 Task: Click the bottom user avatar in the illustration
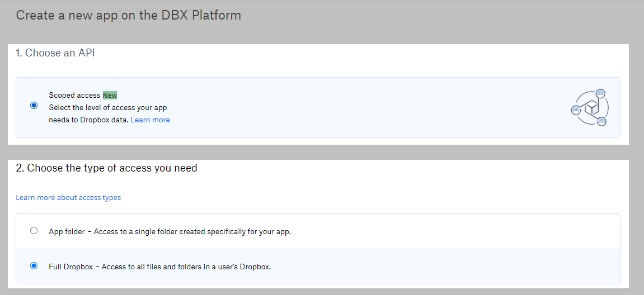pyautogui.click(x=601, y=121)
